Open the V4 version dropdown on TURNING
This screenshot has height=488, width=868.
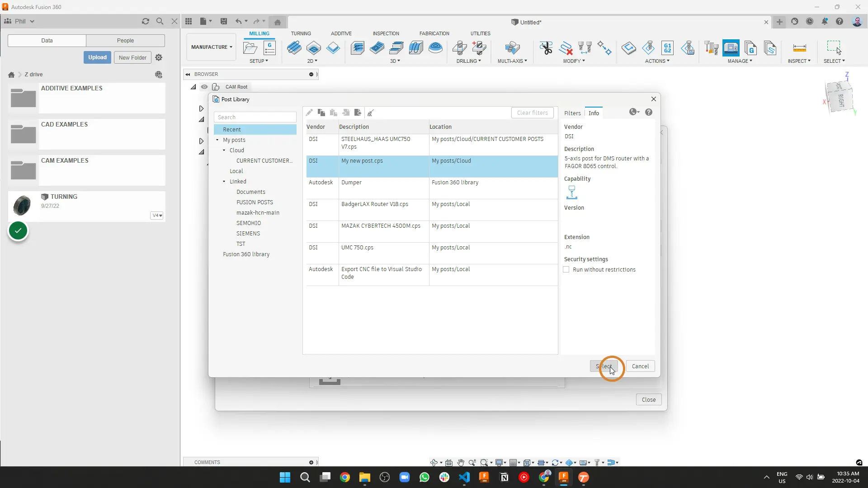(157, 216)
